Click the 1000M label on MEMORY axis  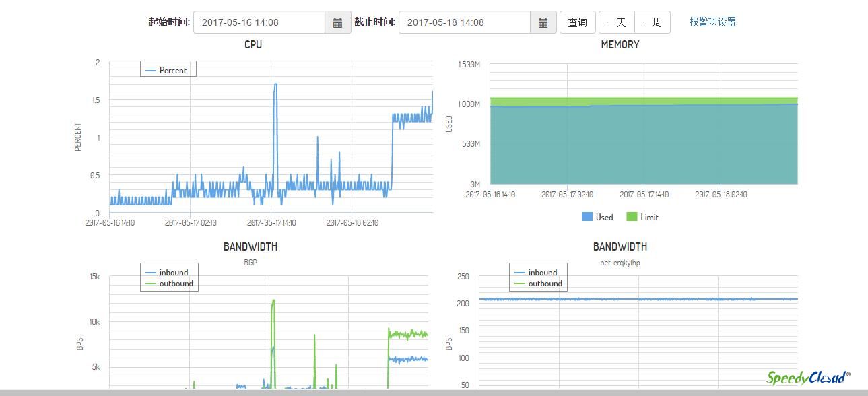pos(469,104)
